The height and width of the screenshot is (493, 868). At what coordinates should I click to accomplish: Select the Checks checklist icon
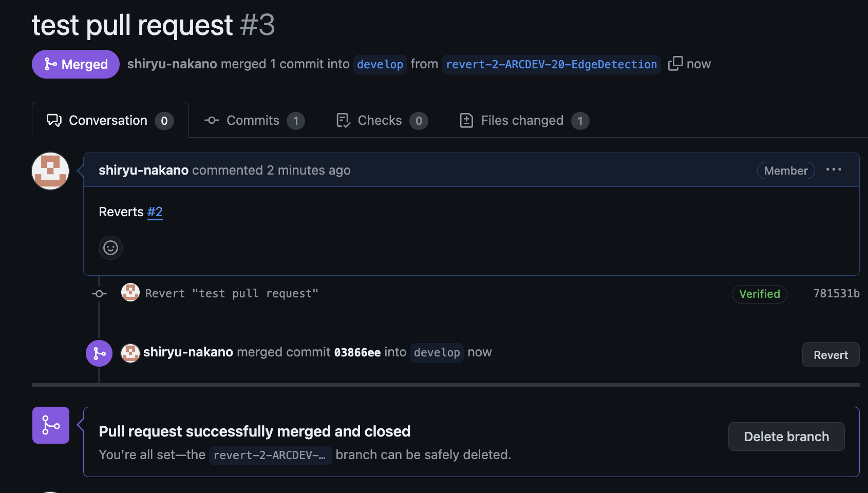tap(343, 120)
